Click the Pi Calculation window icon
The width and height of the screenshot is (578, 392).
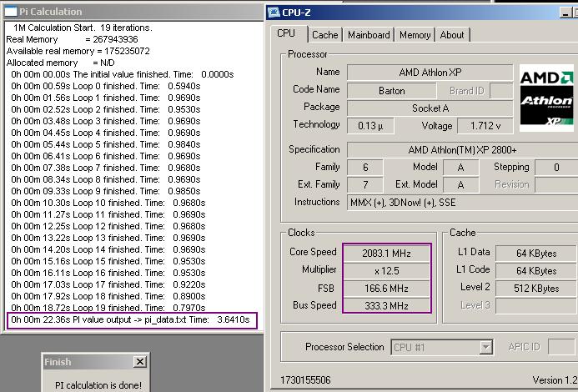10,12
